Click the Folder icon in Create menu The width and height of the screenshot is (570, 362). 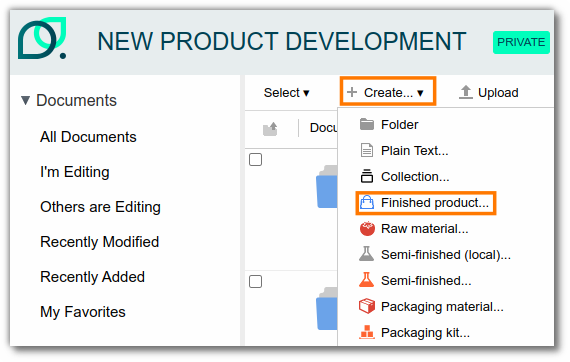coord(367,125)
